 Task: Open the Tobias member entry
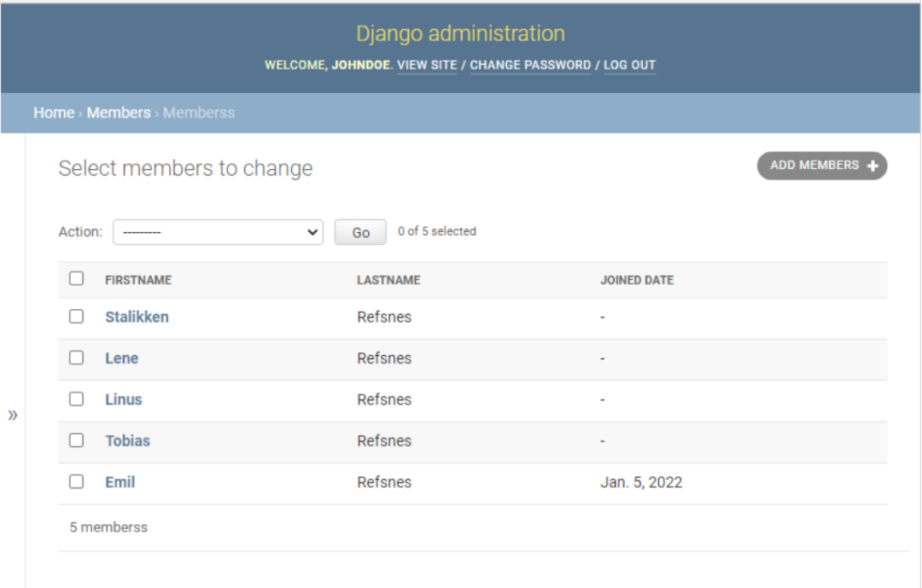[127, 440]
